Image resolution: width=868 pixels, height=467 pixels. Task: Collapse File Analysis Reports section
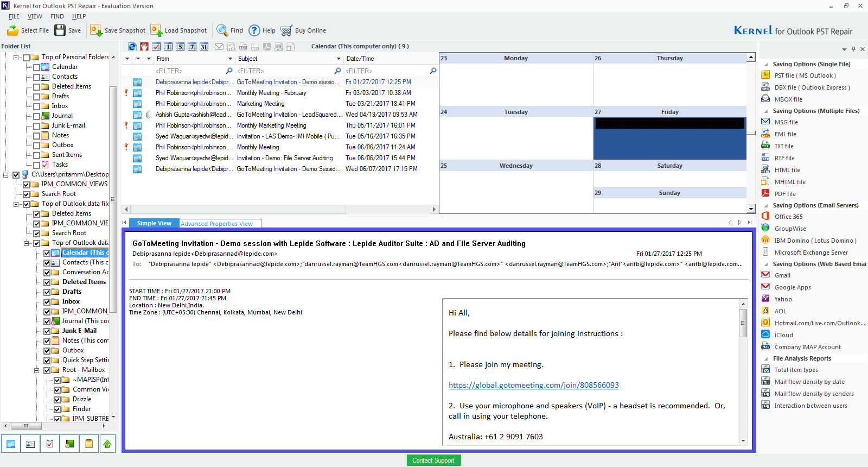point(766,358)
